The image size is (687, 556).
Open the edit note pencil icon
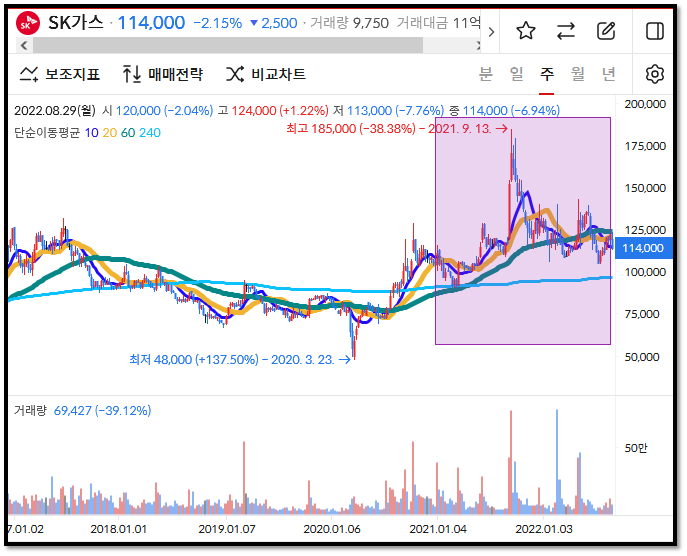[x=606, y=31]
